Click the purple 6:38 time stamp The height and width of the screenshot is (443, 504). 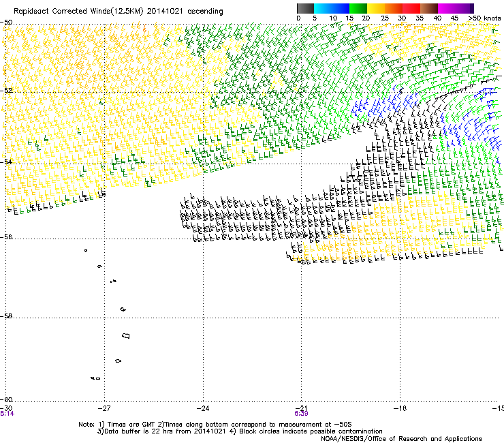tap(301, 414)
